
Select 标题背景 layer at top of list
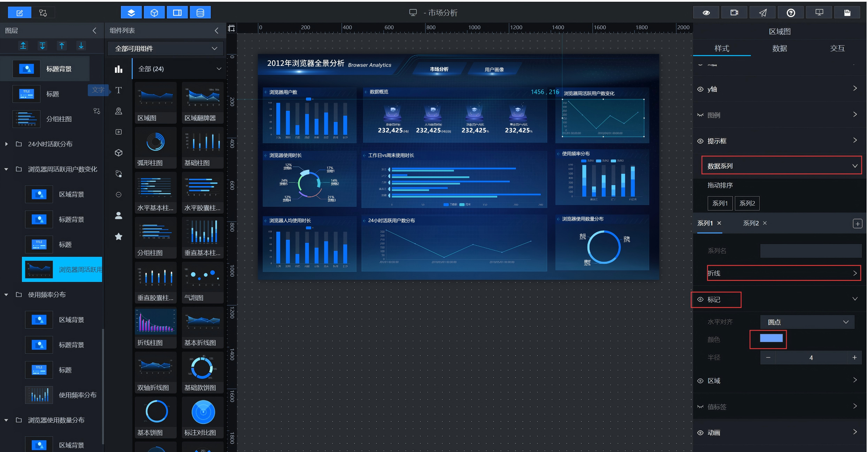45,69
